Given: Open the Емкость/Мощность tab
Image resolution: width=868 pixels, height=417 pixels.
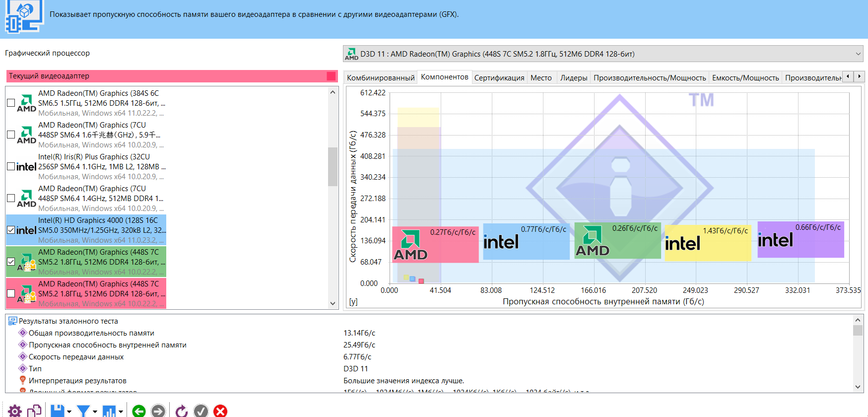Looking at the screenshot, I should click(745, 77).
